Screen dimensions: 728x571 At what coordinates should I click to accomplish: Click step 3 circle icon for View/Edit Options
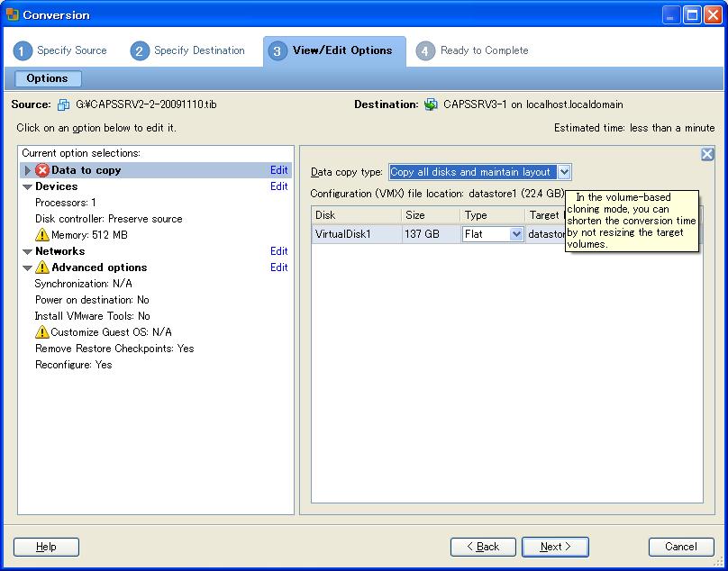[x=278, y=51]
